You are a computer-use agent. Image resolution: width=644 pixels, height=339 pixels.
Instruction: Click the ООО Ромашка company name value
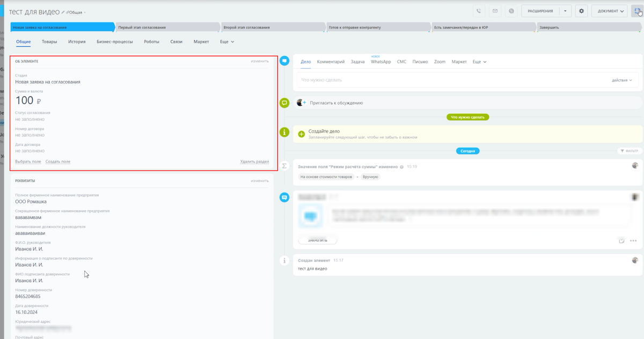(31, 202)
